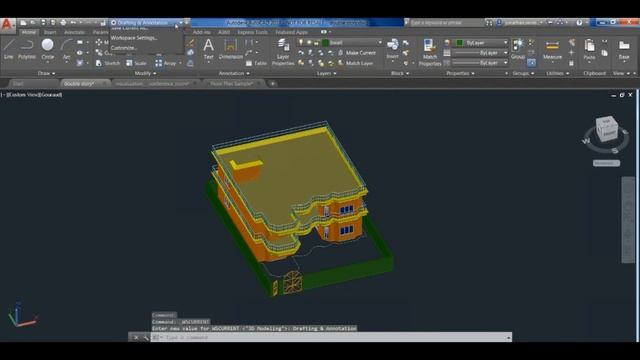
Task: Click the Plot (print) quick-access icon
Action: pyautogui.click(x=63, y=23)
